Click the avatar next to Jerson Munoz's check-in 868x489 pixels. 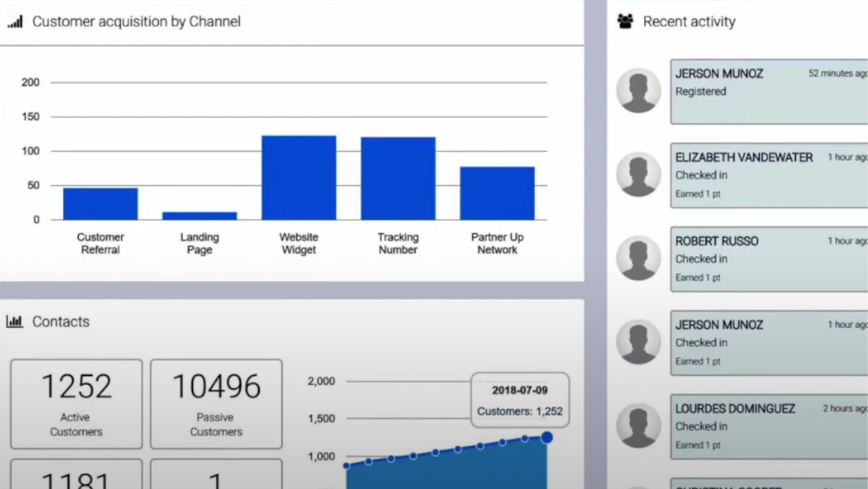click(x=638, y=342)
